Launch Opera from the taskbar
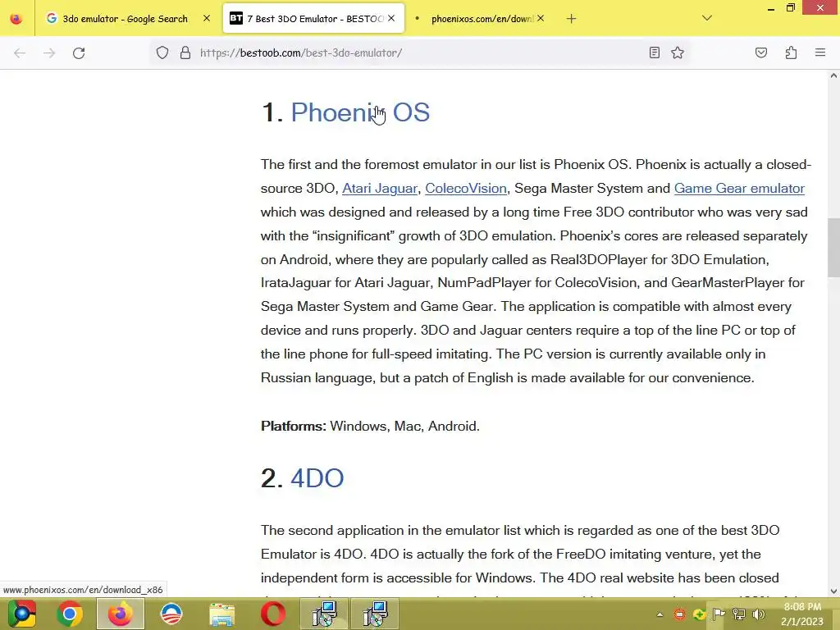The width and height of the screenshot is (840, 630). pyautogui.click(x=272, y=614)
